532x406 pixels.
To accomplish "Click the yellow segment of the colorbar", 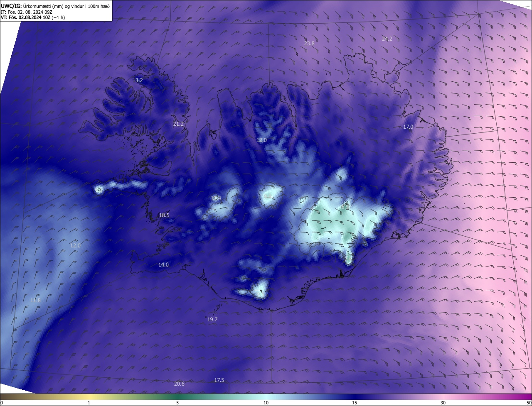I will (x=89, y=397).
